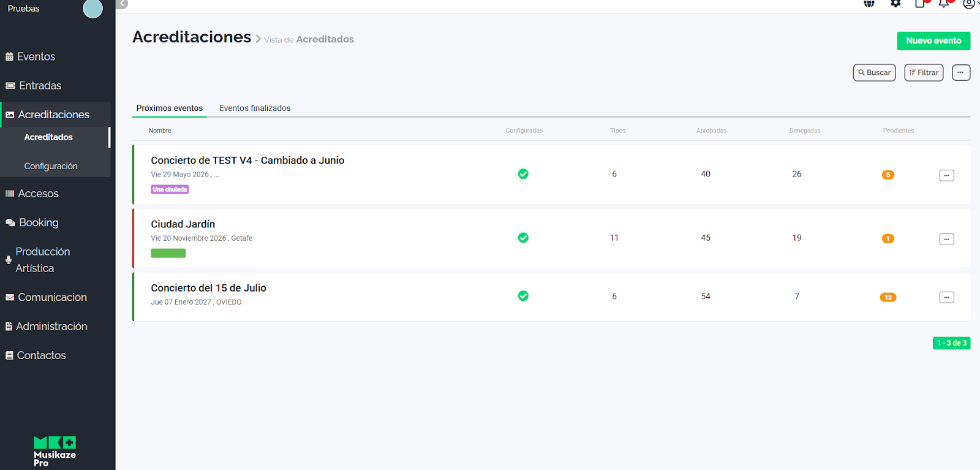Open the notifications bell icon
The image size is (980, 470).
(x=943, y=4)
